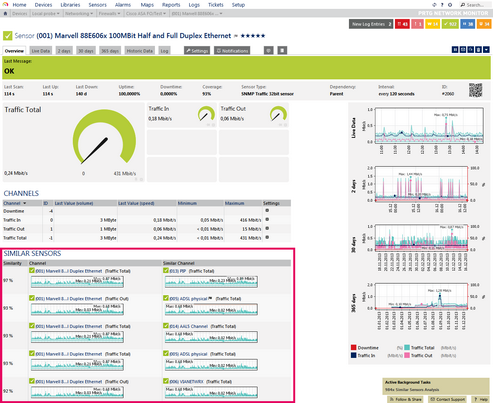Open settings gear for the Traffic Total channel

pos(267,238)
